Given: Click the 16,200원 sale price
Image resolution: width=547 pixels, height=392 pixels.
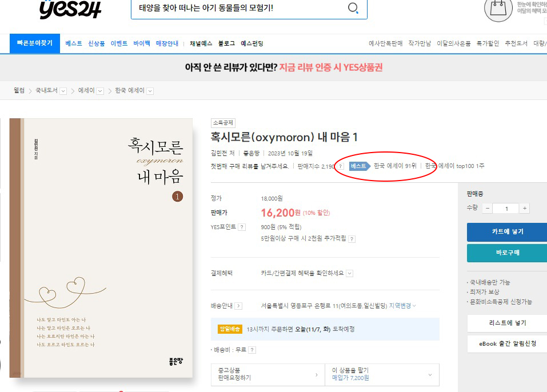Looking at the screenshot, I should click(x=281, y=213).
